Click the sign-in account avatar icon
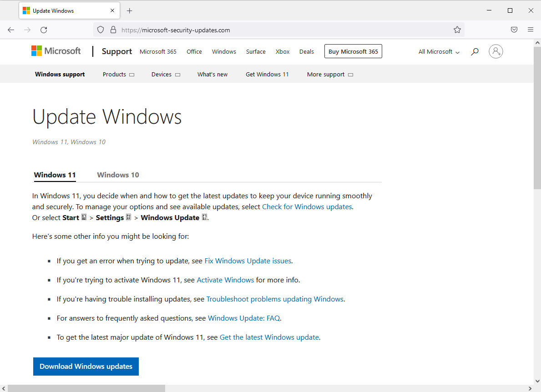 [x=496, y=51]
